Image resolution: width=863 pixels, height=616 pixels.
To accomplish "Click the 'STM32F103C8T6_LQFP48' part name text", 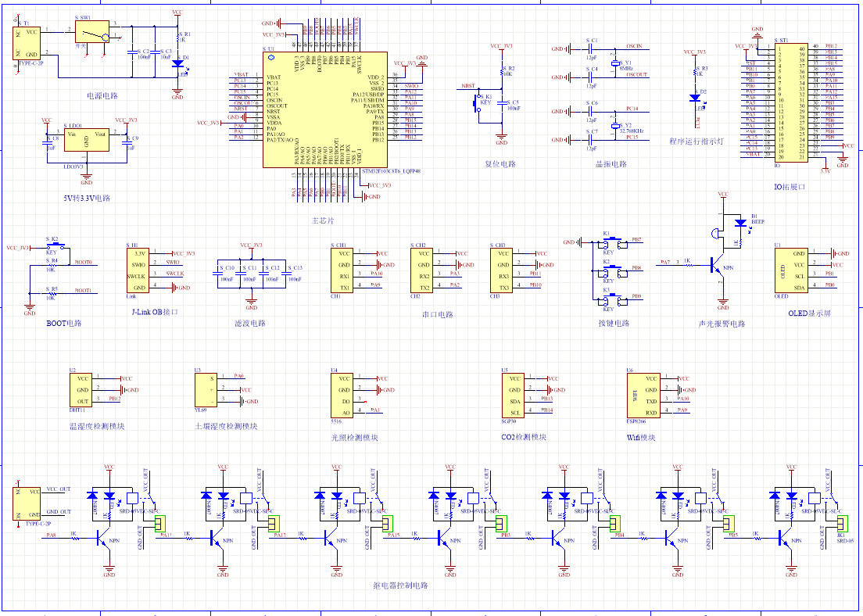I will click(x=392, y=172).
